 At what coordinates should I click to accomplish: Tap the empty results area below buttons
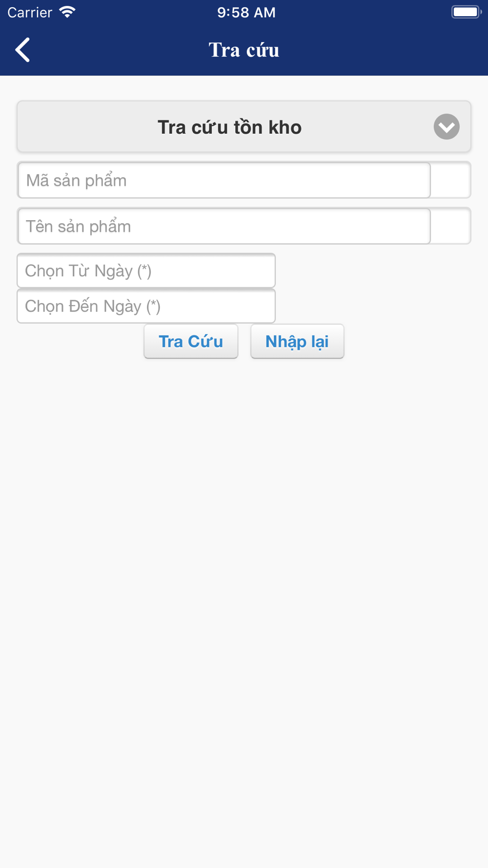point(244,610)
